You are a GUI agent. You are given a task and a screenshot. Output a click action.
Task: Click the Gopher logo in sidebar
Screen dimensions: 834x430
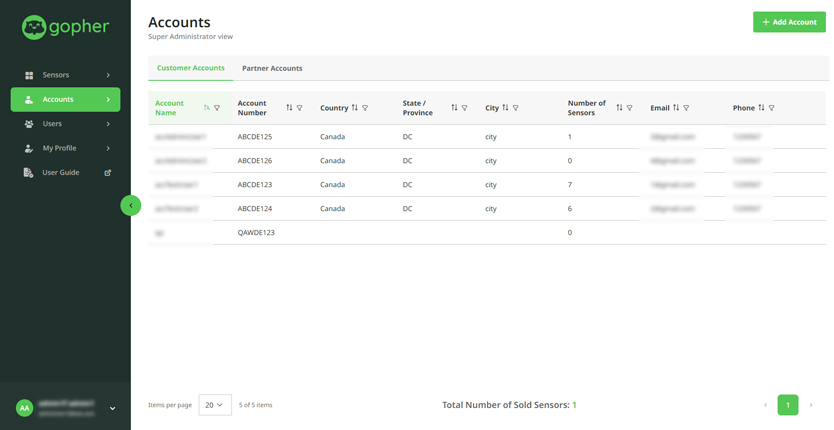point(65,27)
